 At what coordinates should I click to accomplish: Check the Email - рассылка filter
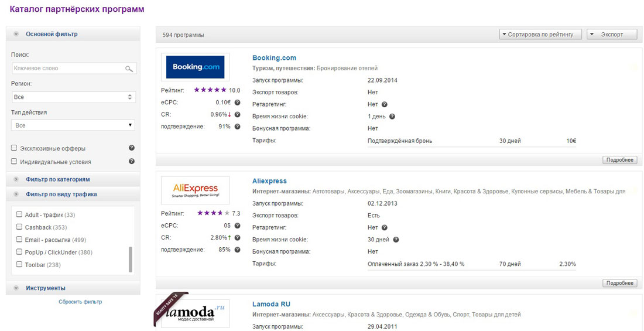click(19, 239)
